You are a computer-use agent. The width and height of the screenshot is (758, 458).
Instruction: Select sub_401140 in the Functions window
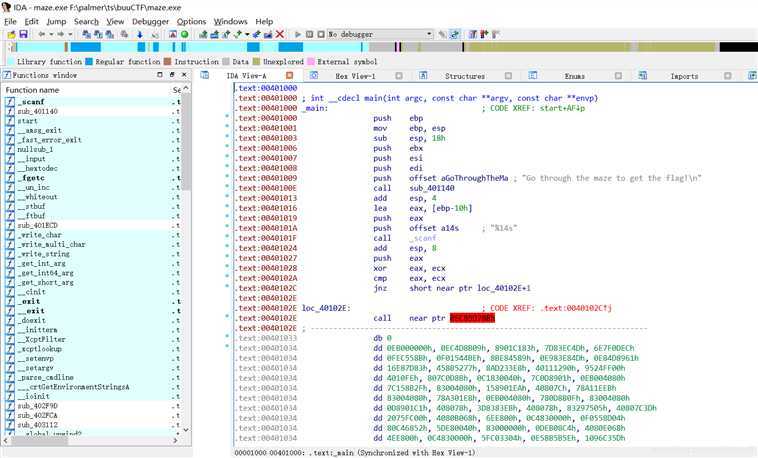tap(92, 111)
